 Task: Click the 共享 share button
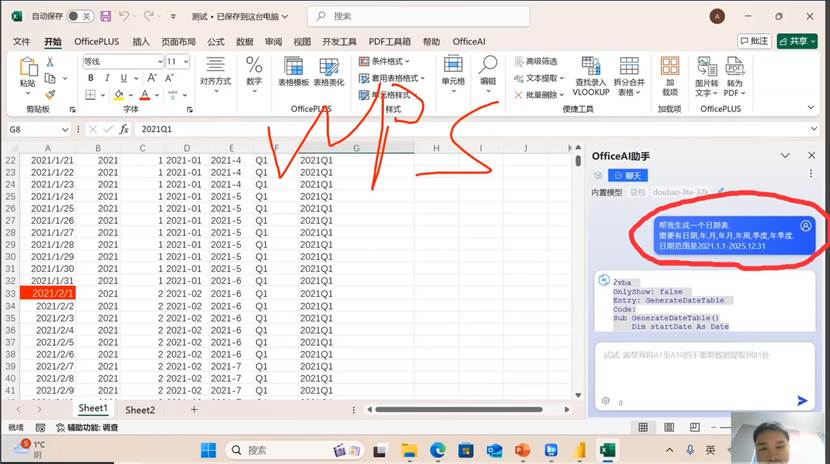tap(797, 41)
